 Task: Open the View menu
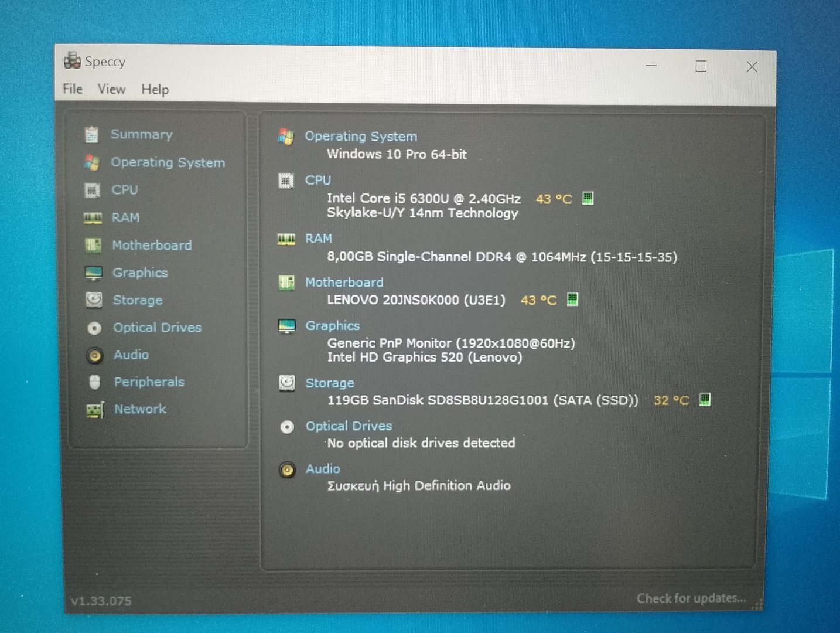(x=111, y=89)
